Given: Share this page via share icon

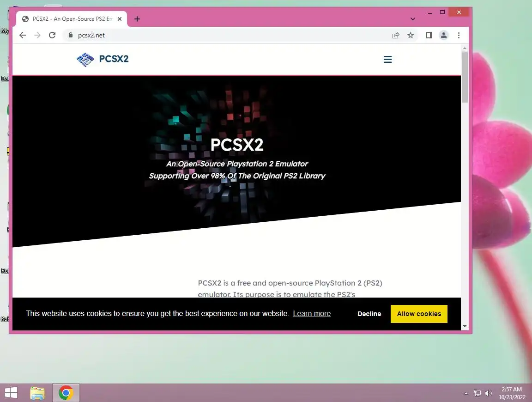Looking at the screenshot, I should [x=396, y=35].
